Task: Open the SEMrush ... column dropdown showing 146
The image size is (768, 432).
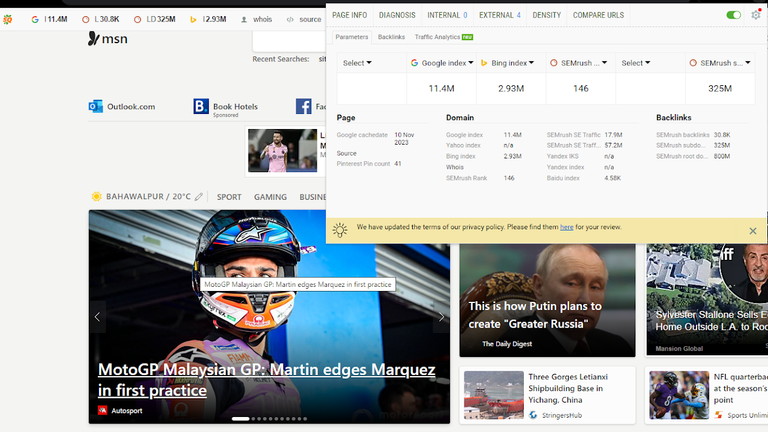Action: point(579,63)
